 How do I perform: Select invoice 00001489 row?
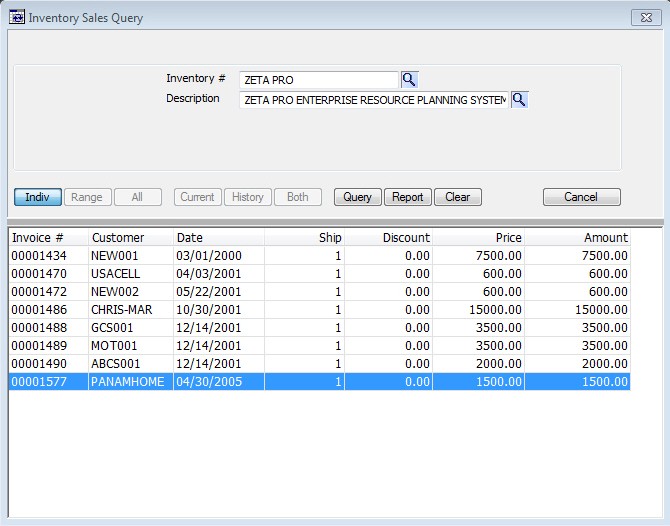(320, 345)
